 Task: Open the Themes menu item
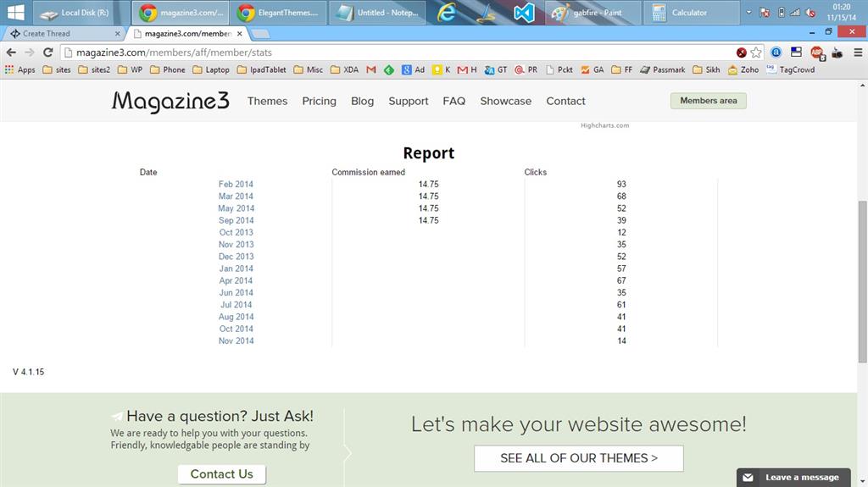point(267,102)
